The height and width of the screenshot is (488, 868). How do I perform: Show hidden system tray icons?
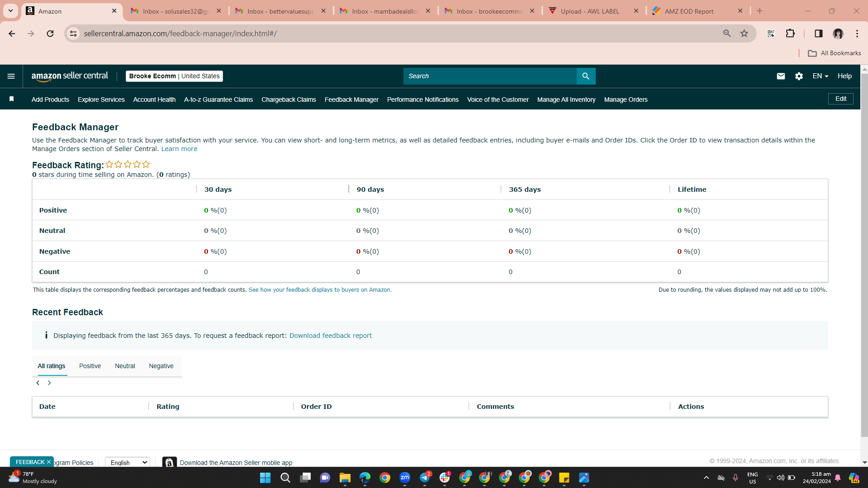(x=707, y=478)
